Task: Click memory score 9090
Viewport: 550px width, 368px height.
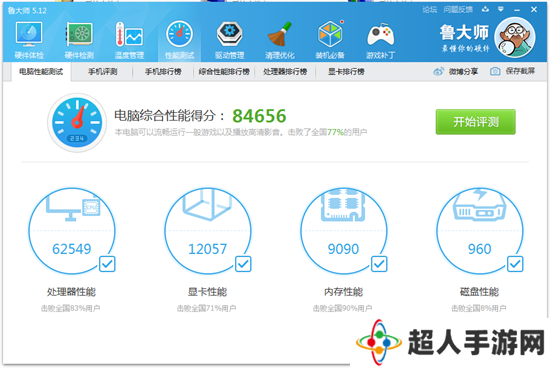Action: pos(343,249)
